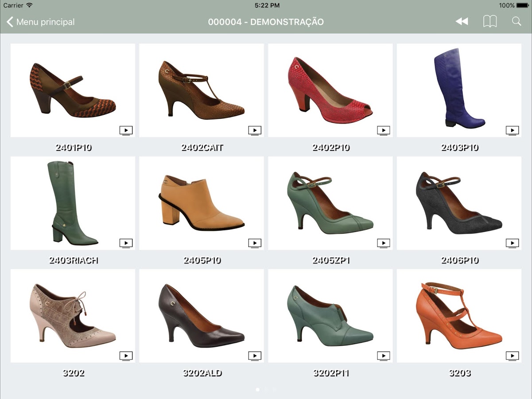Tap the search magnifier icon
Viewport: 532px width, 399px height.
click(x=516, y=22)
